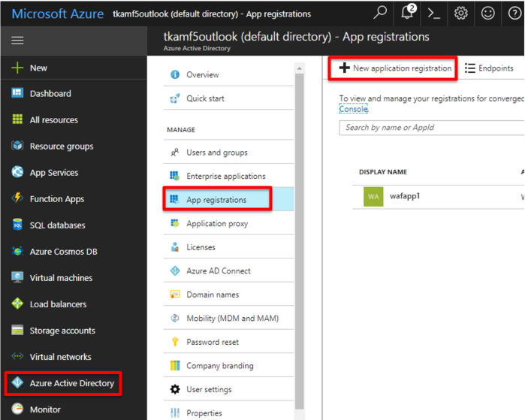Open Licenses menu item
The height and width of the screenshot is (420, 525).
[228, 247]
